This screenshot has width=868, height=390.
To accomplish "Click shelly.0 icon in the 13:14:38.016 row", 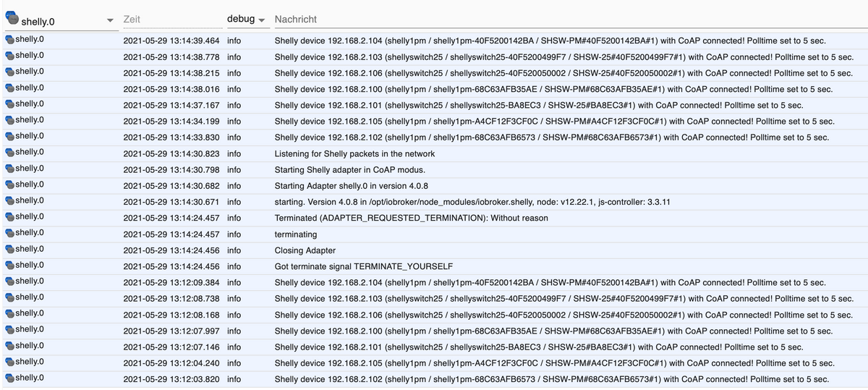I will coord(9,88).
